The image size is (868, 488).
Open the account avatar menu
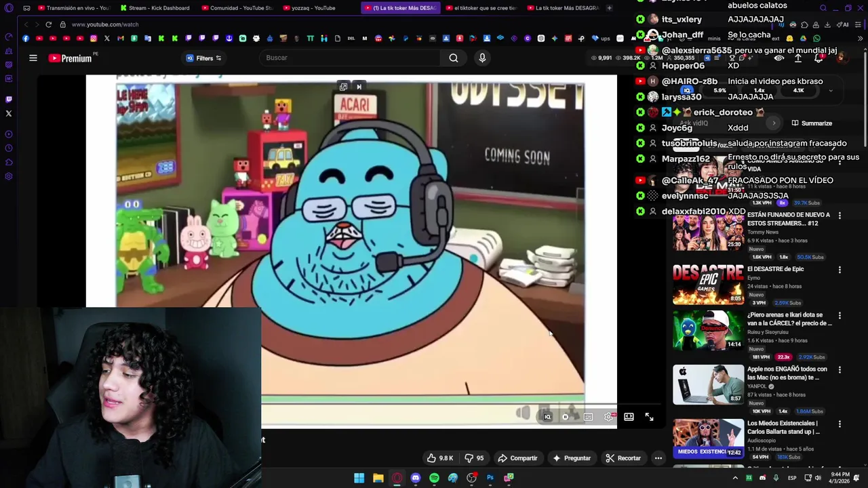point(841,58)
